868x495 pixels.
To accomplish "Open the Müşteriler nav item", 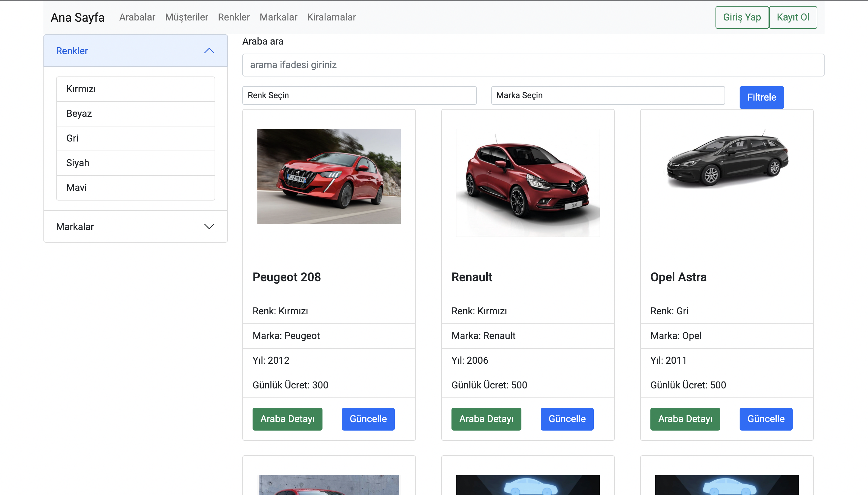I will click(187, 17).
